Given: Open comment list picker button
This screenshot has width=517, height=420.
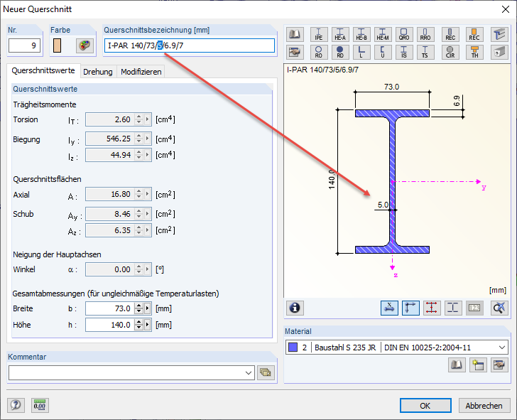Looking at the screenshot, I should click(x=266, y=372).
